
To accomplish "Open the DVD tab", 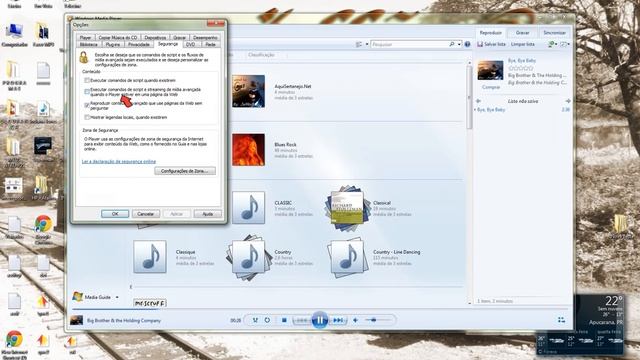I will [x=191, y=44].
